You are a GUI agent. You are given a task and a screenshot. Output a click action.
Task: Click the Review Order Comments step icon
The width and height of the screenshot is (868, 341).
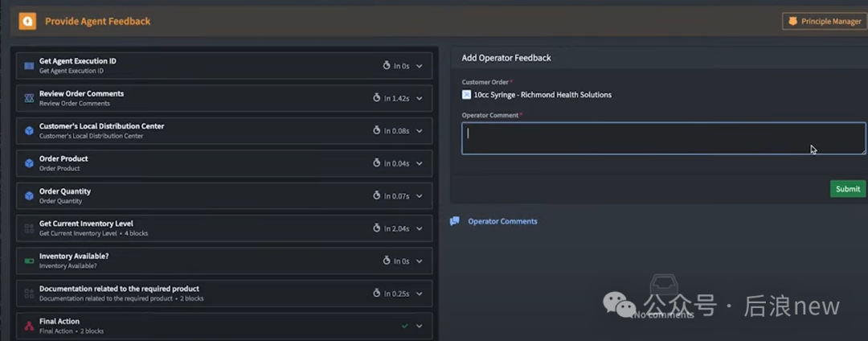point(29,98)
